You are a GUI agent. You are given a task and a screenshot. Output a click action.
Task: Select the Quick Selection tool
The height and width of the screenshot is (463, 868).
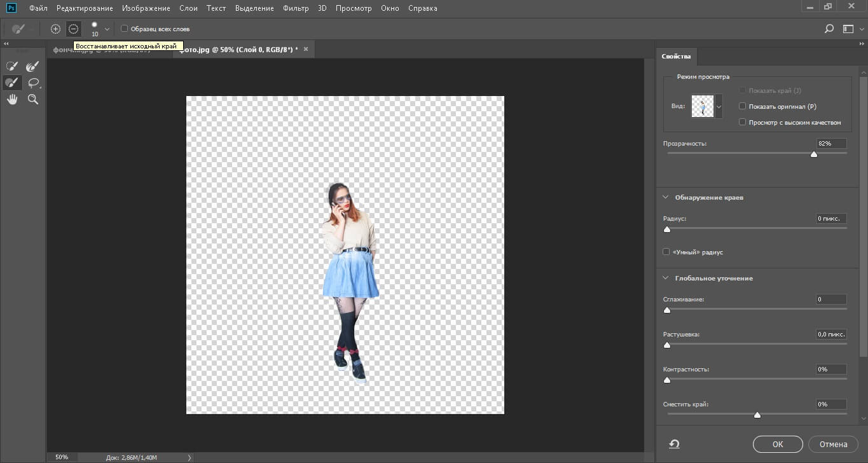[x=11, y=66]
